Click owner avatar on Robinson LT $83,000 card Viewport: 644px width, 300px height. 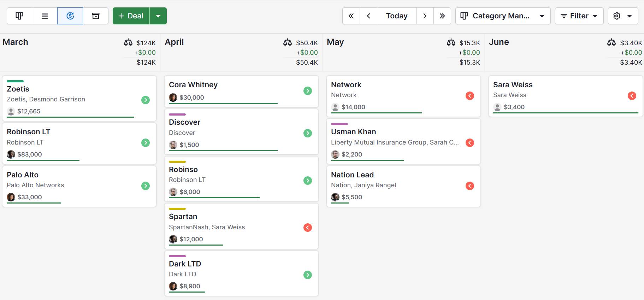[11, 154]
